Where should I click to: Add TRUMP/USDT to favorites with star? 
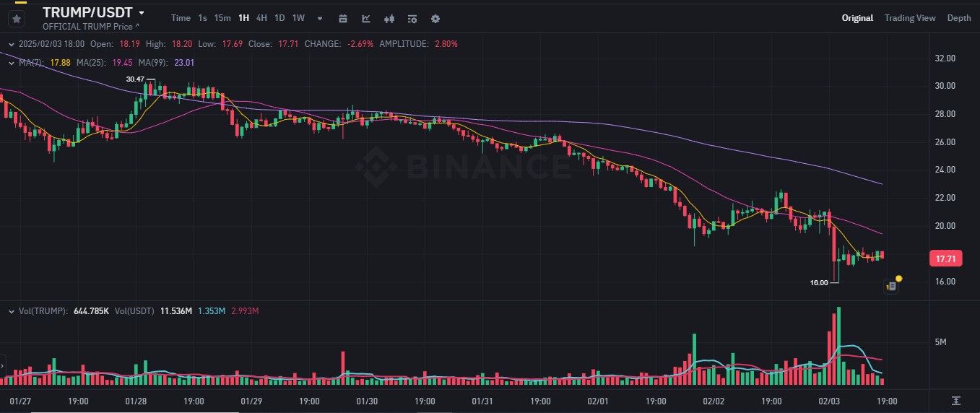pos(16,19)
